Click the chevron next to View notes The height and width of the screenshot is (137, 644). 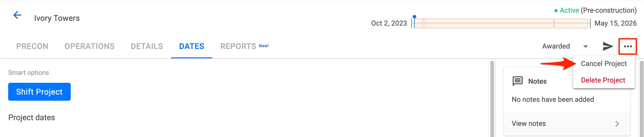(617, 123)
